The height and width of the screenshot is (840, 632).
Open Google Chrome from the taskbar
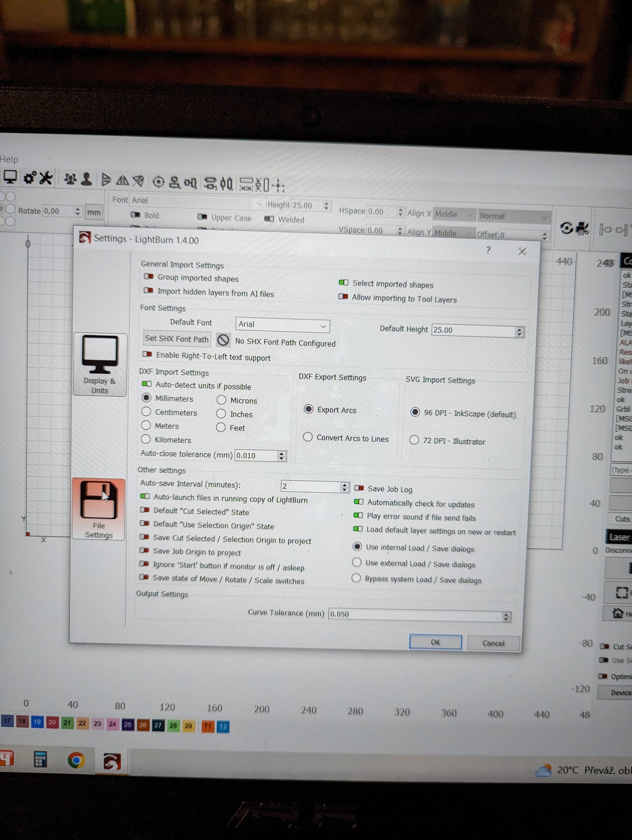pyautogui.click(x=76, y=760)
